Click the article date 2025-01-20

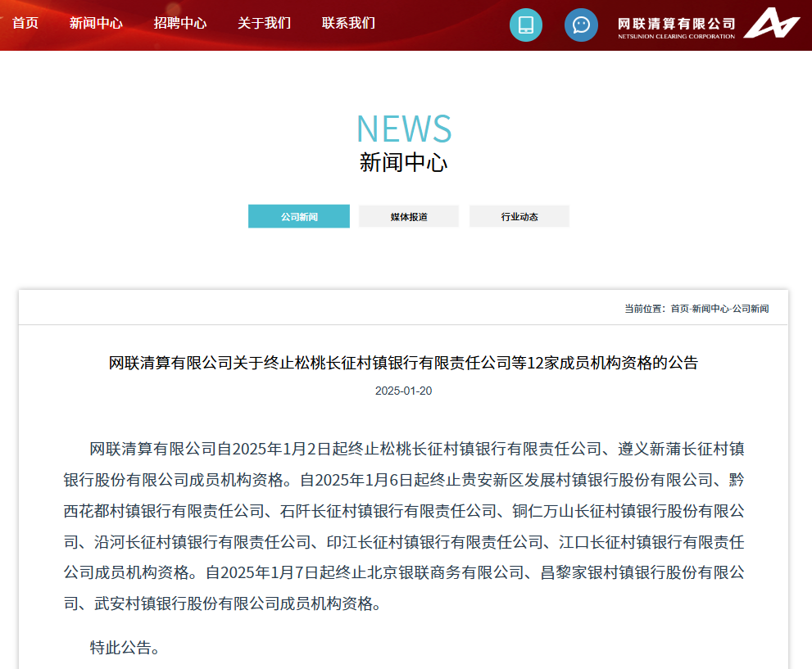tap(403, 391)
